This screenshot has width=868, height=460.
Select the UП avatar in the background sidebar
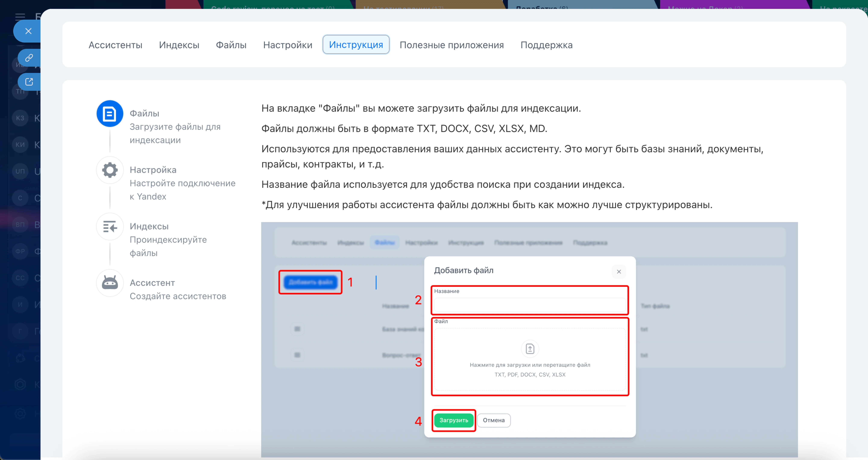coord(20,171)
